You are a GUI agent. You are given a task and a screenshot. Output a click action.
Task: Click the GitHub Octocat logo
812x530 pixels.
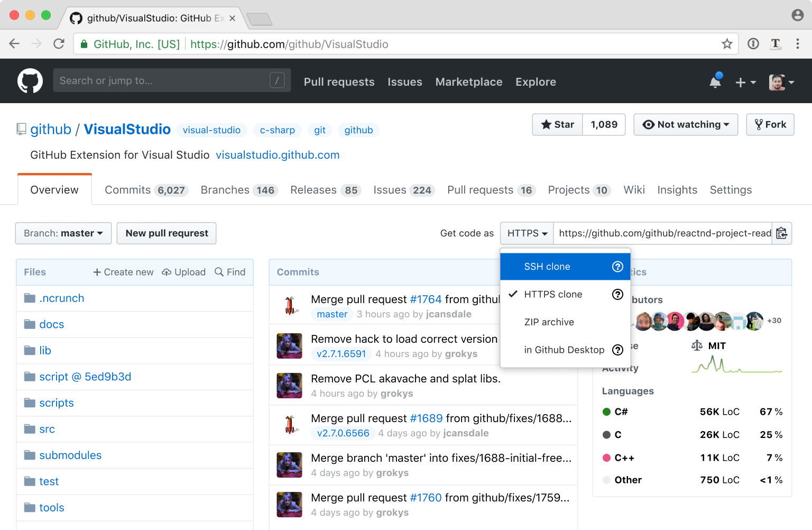click(x=30, y=81)
